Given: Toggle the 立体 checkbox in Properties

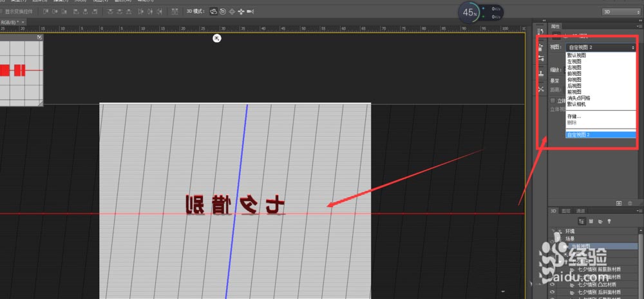Looking at the screenshot, I should (x=553, y=100).
